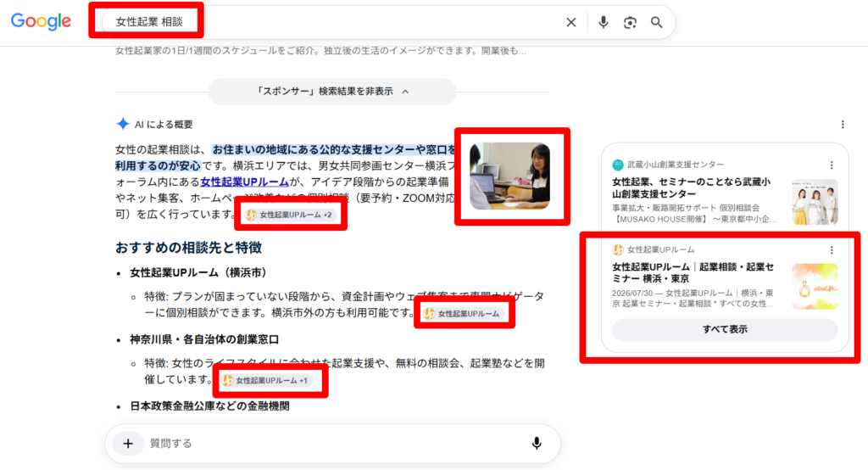Open 武蔵小山創業支援センター card title link
The width and height of the screenshot is (868, 470).
click(691, 187)
